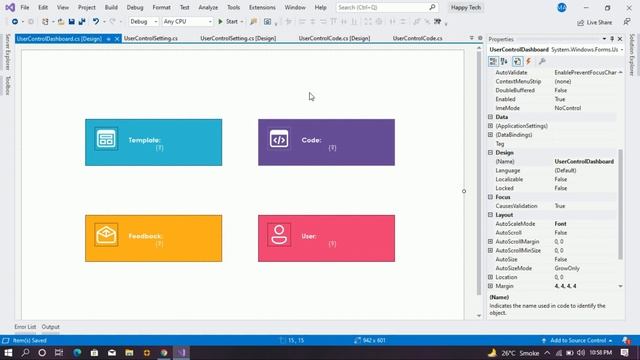This screenshot has width=640, height=360.
Task: Expand the (DataBindings) property
Action: point(491,135)
